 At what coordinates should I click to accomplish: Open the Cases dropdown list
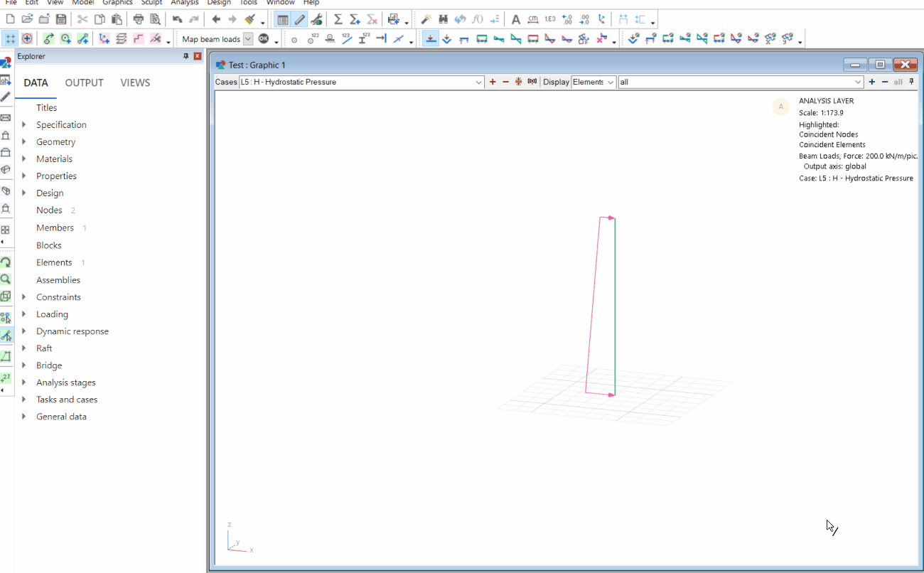click(478, 82)
